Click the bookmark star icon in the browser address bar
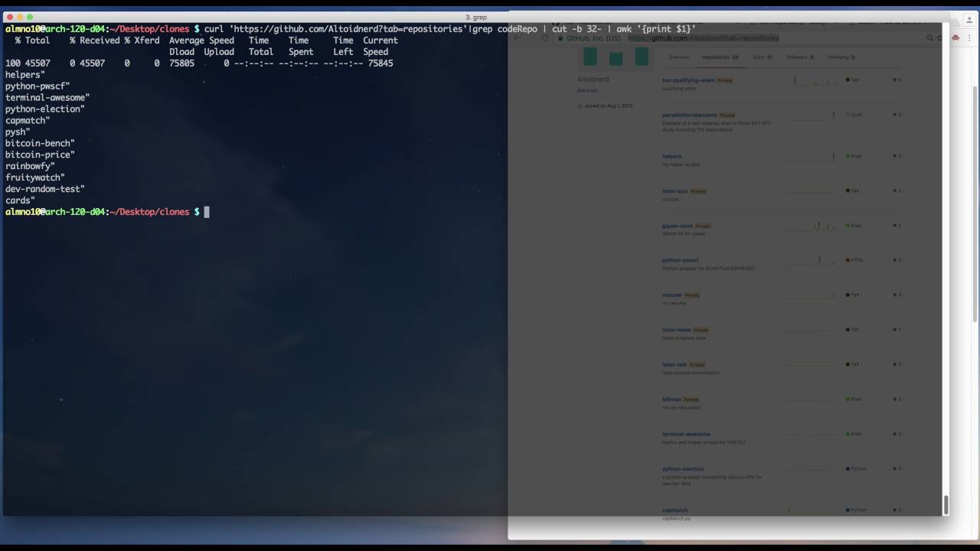 940,37
